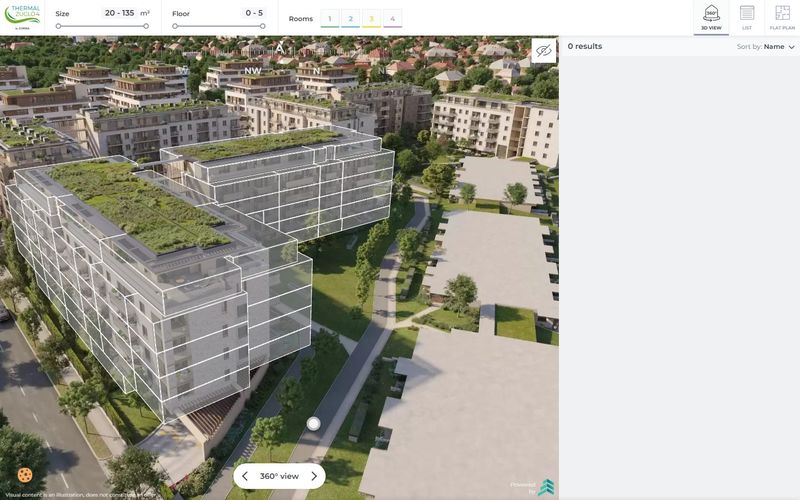Viewport: 800px width, 500px height.
Task: Click the Size slider maximum handle
Action: click(x=146, y=26)
